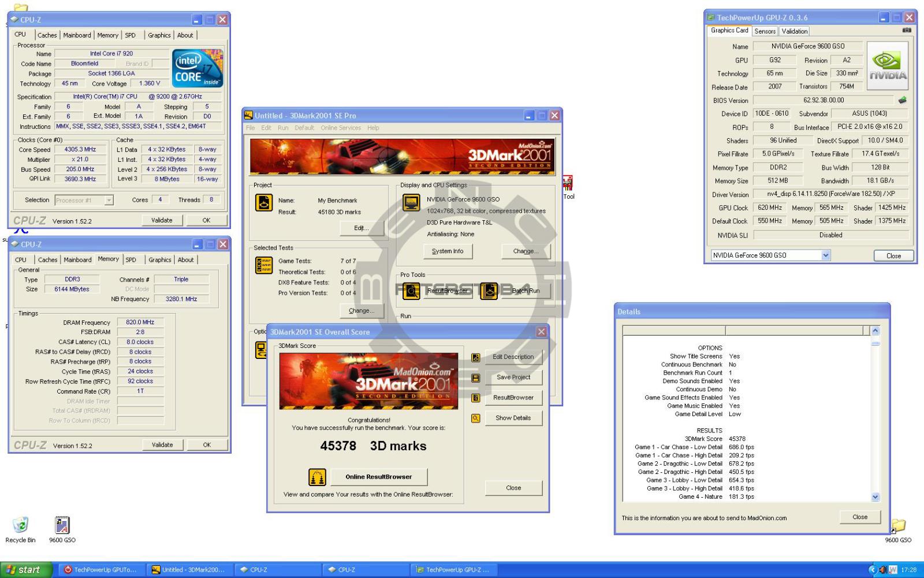The image size is (924, 578).
Task: Switch to Untitled - 3DMark200... taskbar button
Action: pos(189,570)
